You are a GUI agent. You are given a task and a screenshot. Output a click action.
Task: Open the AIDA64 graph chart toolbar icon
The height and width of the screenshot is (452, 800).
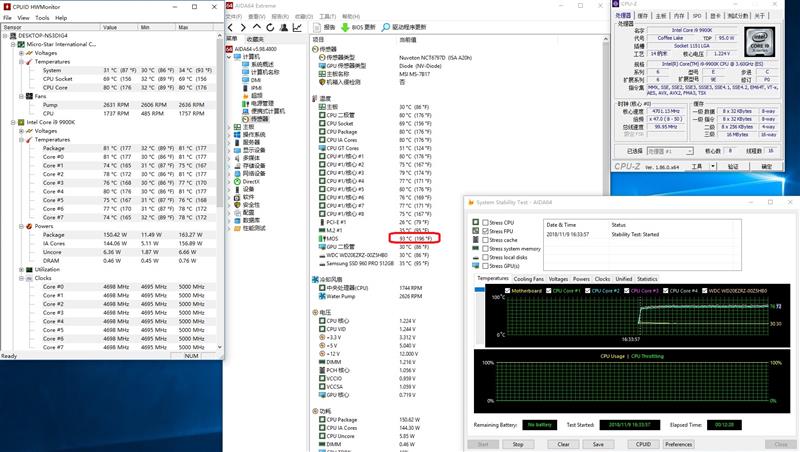[x=296, y=27]
